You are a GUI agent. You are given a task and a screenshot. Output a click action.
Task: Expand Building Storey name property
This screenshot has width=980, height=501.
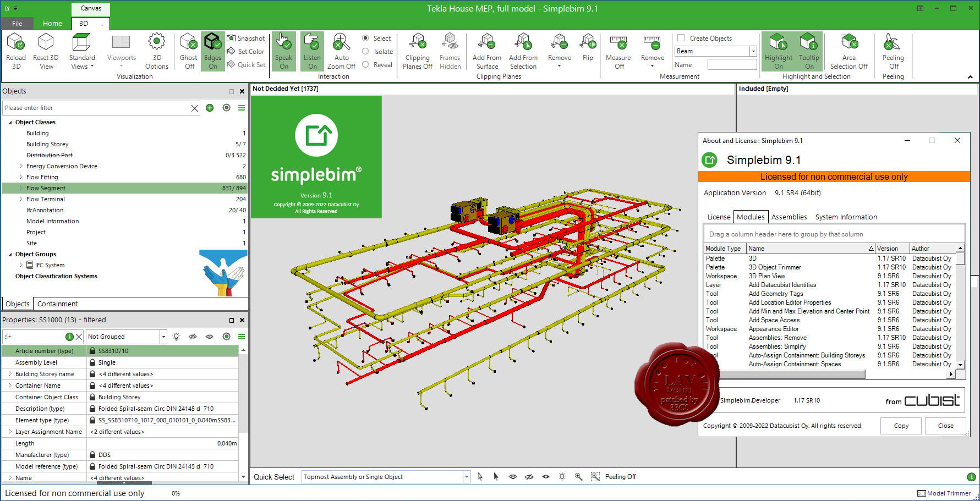tap(10, 374)
